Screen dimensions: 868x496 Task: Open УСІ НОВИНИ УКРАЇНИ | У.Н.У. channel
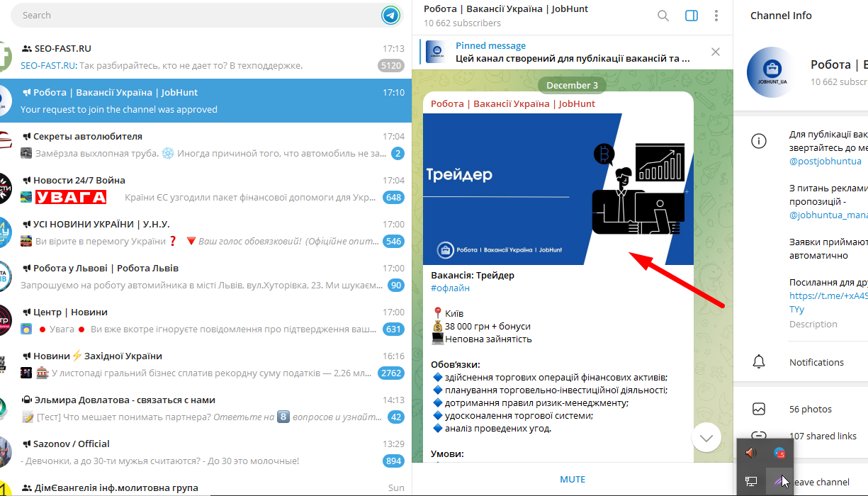pyautogui.click(x=205, y=232)
